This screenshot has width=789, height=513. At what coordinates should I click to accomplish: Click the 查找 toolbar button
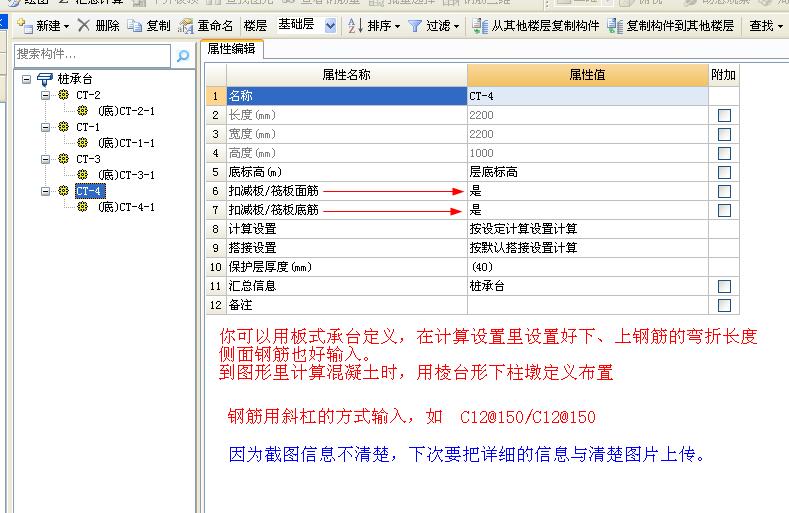[x=766, y=25]
